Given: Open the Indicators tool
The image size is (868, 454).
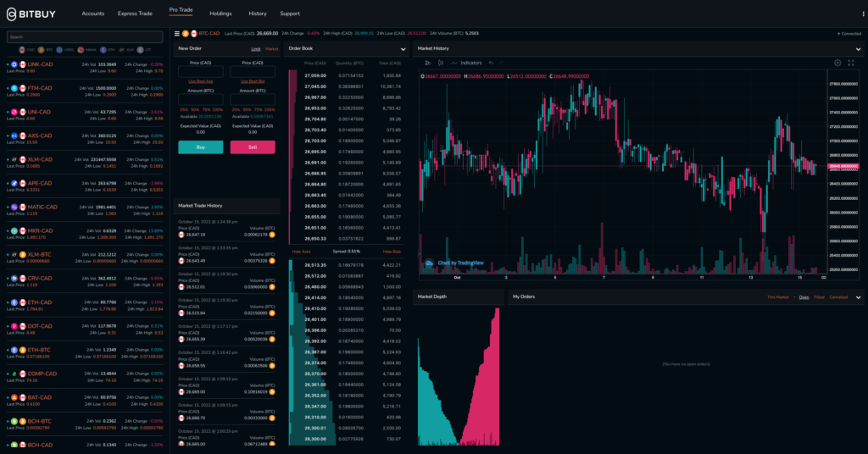Looking at the screenshot, I should pyautogui.click(x=466, y=63).
